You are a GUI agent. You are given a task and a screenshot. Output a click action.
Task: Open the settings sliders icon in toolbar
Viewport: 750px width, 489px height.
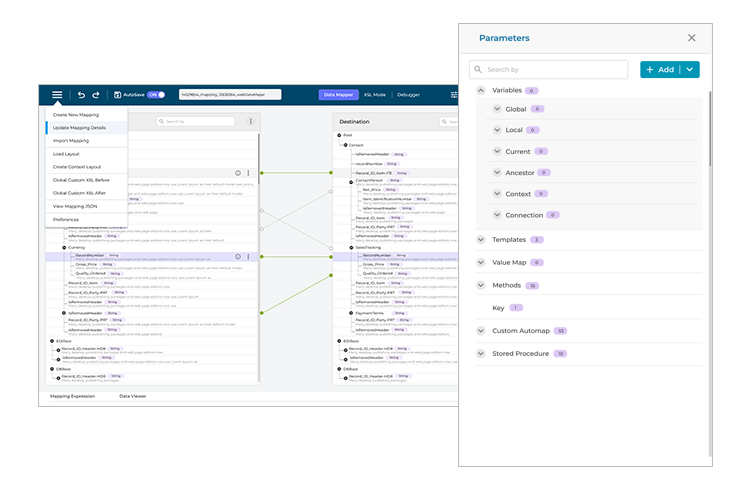tap(454, 95)
